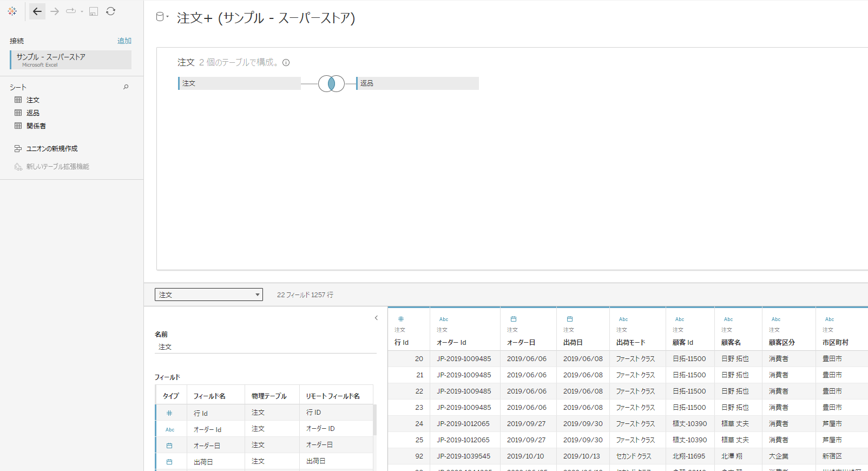Go back using the left arrow button
868x471 pixels.
37,11
